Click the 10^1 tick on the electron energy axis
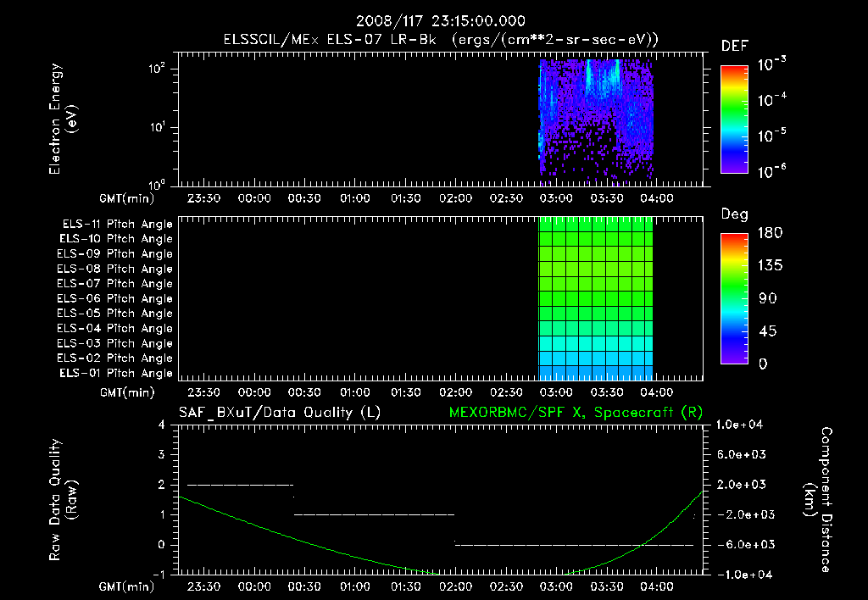868x600 pixels. pyautogui.click(x=157, y=127)
